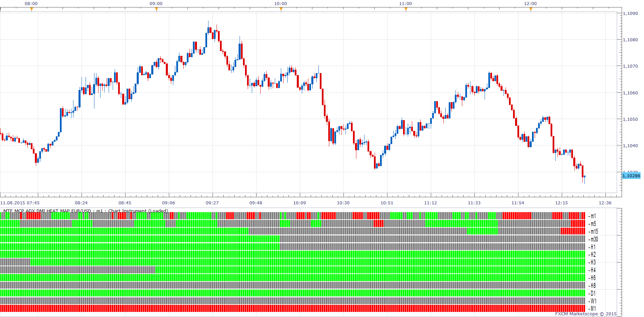Click the 1,1080 price axis label
This screenshot has height=317, width=644.
(630, 40)
